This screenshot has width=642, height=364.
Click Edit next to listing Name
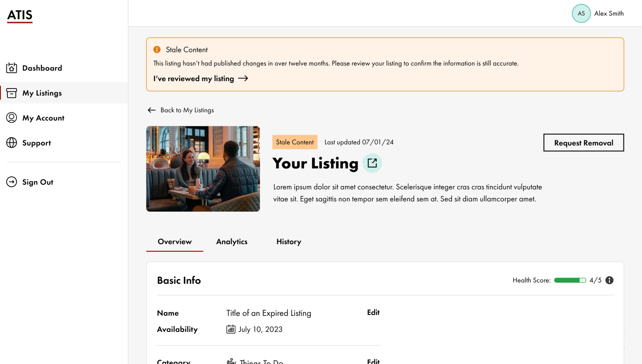click(x=373, y=312)
